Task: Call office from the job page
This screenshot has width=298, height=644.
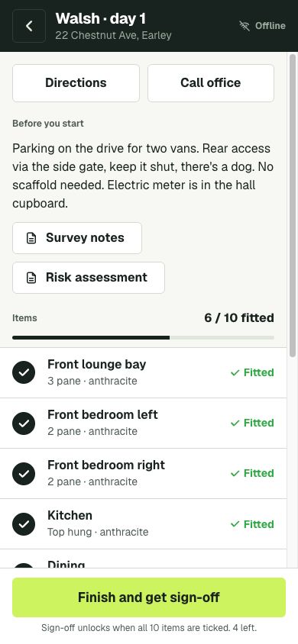Action: coord(211,83)
